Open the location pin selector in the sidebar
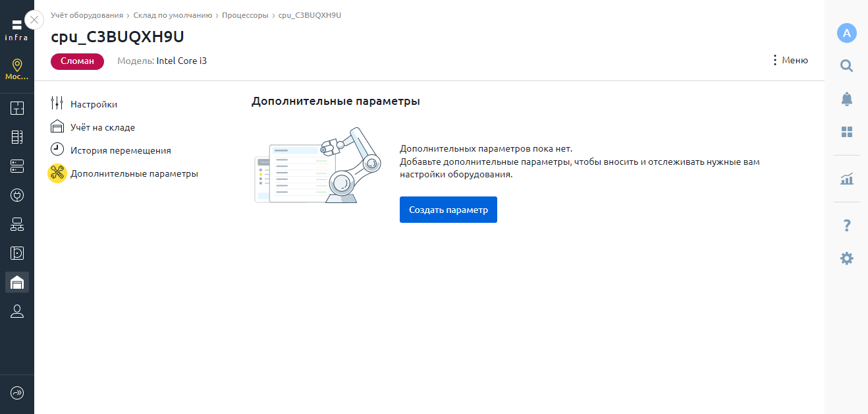This screenshot has width=868, height=414. click(x=17, y=69)
